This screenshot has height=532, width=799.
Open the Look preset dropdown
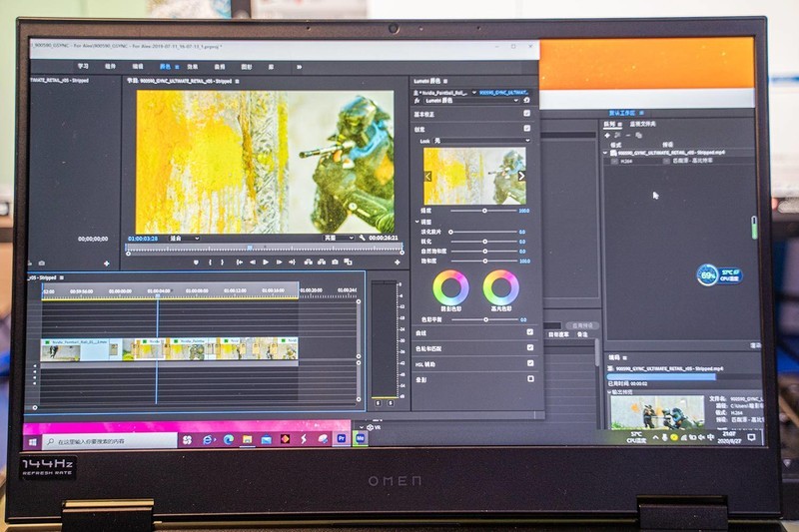(x=481, y=141)
